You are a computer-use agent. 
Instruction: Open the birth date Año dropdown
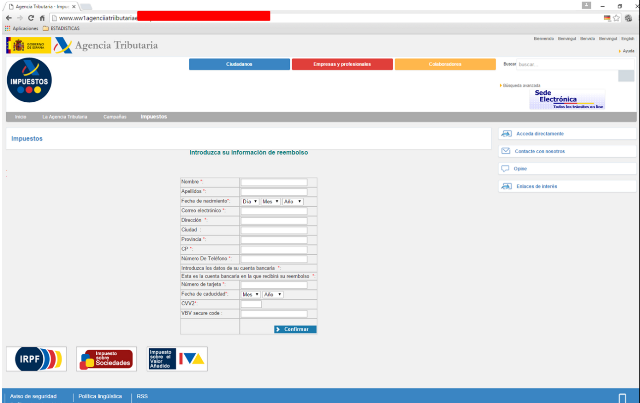293,201
